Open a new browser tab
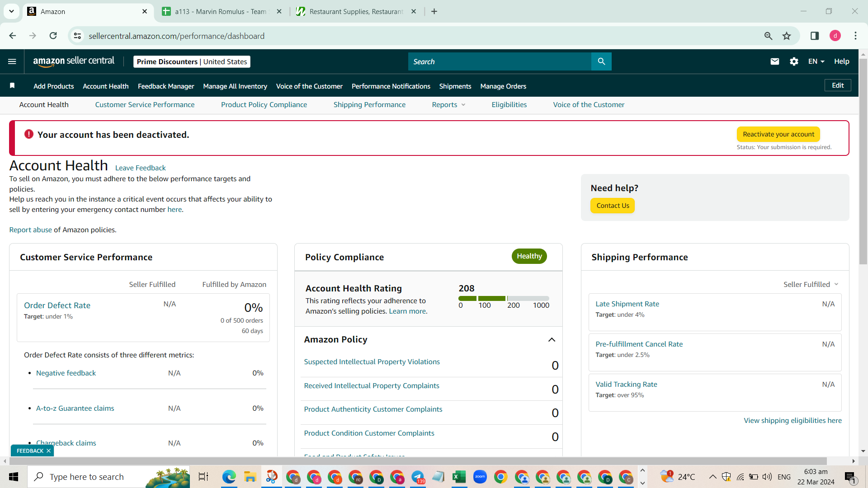The height and width of the screenshot is (488, 868). coord(434,11)
